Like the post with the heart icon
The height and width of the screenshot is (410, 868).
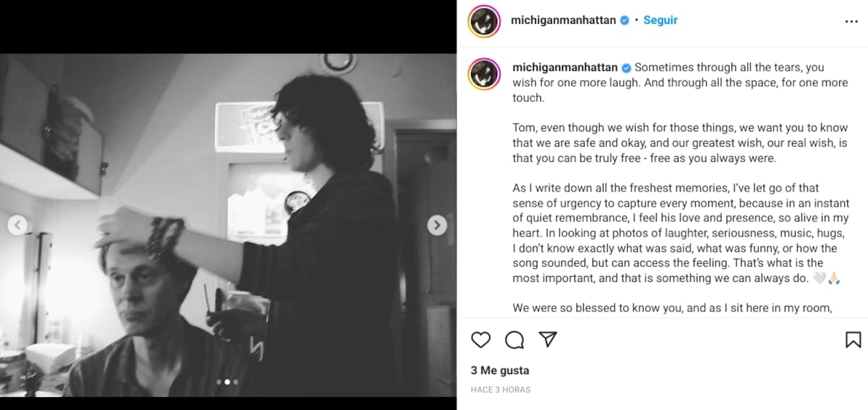pos(480,340)
